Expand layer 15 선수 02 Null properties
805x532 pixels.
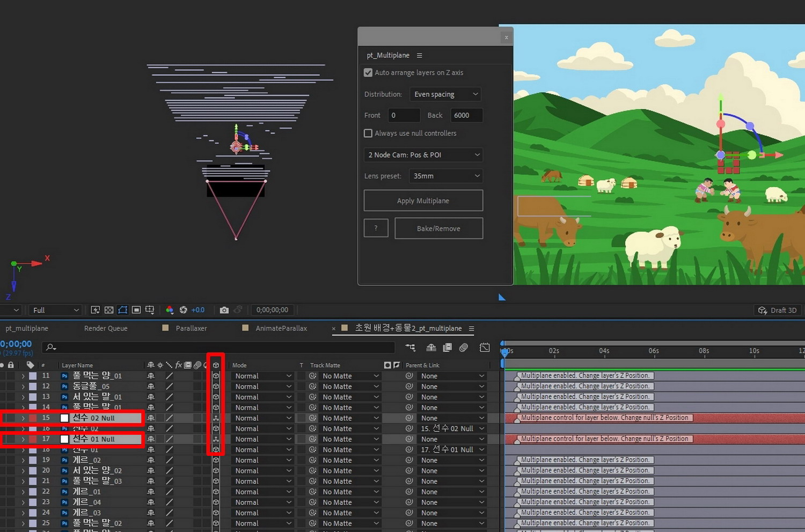coord(23,418)
